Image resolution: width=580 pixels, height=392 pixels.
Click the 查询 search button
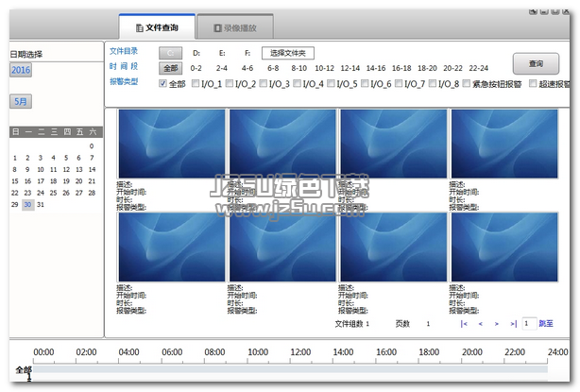coord(536,63)
